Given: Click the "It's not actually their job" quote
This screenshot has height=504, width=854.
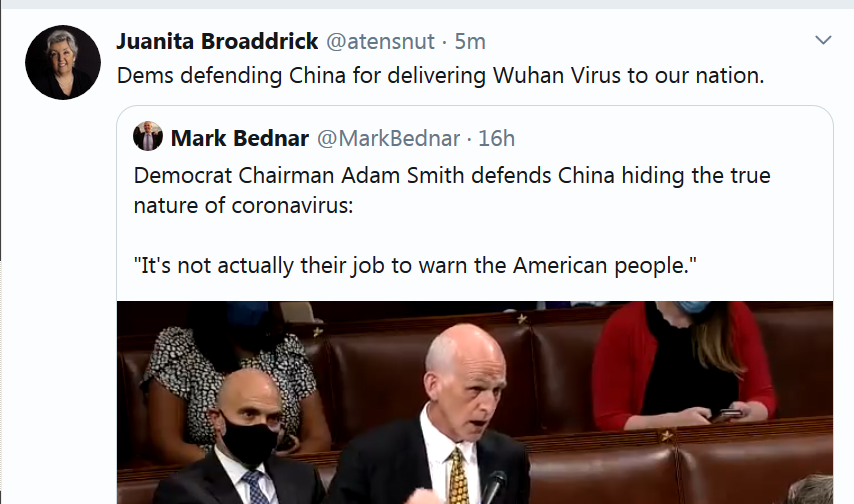Looking at the screenshot, I should point(415,266).
